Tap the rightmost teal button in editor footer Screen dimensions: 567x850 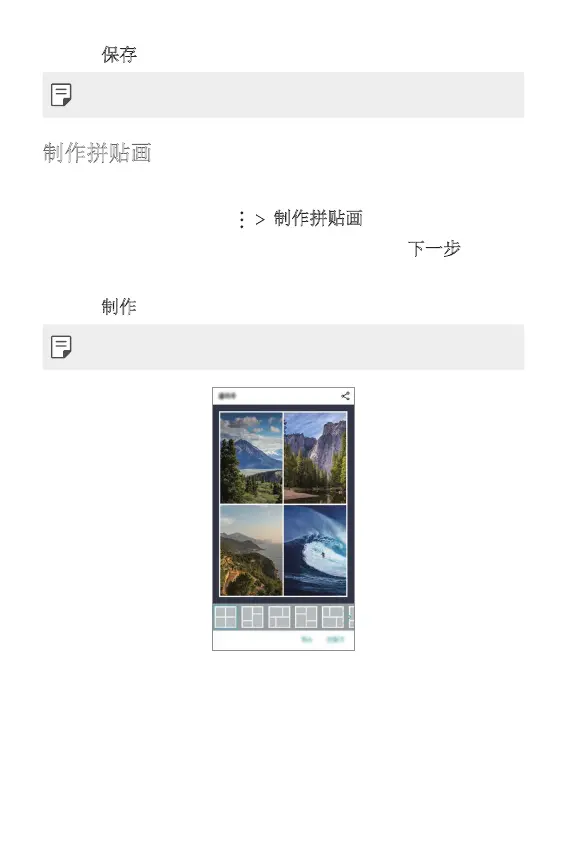click(x=335, y=640)
